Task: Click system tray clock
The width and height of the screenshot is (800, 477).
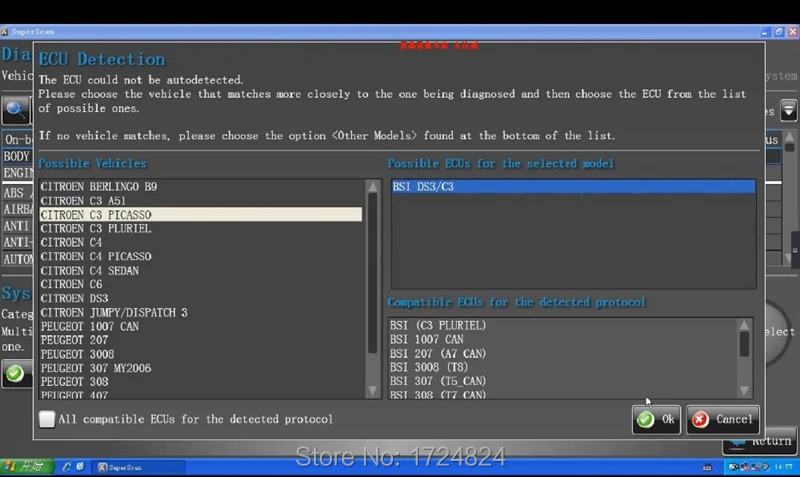Action: coord(783,467)
